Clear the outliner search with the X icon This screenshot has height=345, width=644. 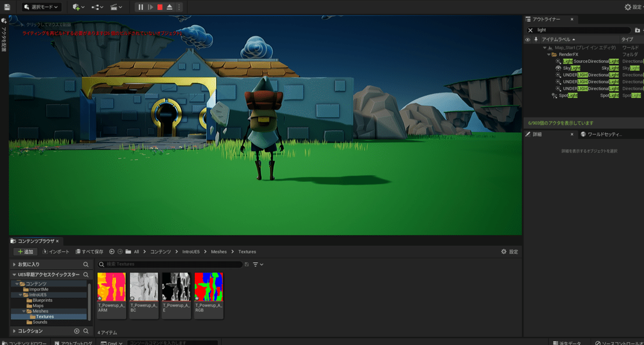pyautogui.click(x=531, y=30)
